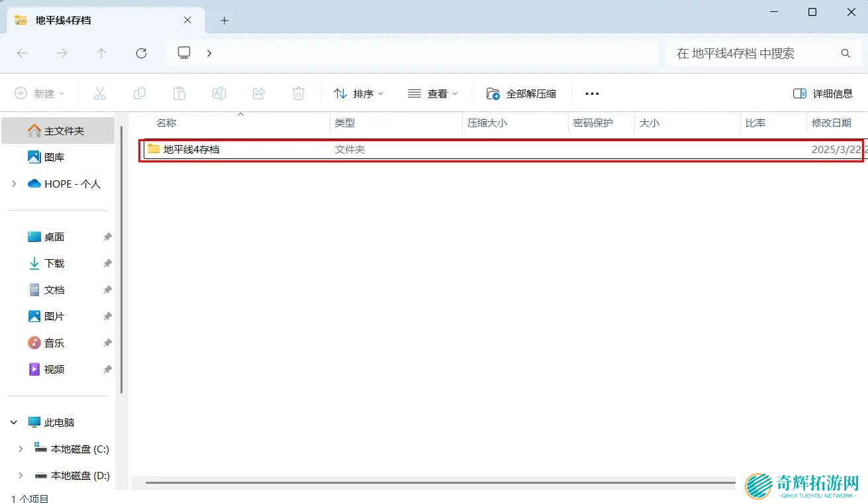The height and width of the screenshot is (503, 868).
Task: Click the Copy icon in toolbar
Action: point(140,93)
